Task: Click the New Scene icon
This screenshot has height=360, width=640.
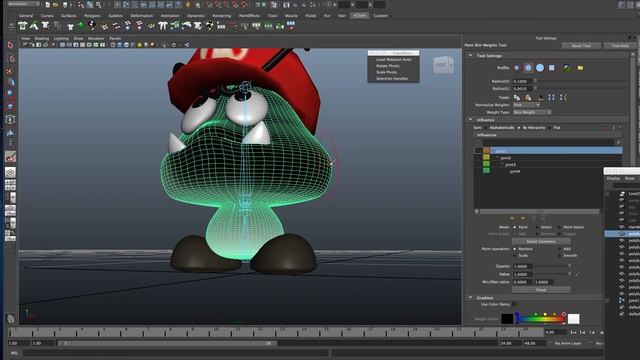Action: pyautogui.click(x=47, y=5)
